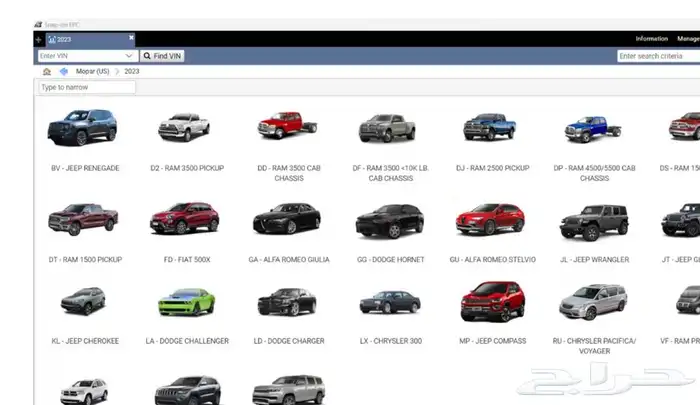The height and width of the screenshot is (405, 700).
Task: Click the 'MP - JEEP COMPASS' label
Action: click(492, 341)
